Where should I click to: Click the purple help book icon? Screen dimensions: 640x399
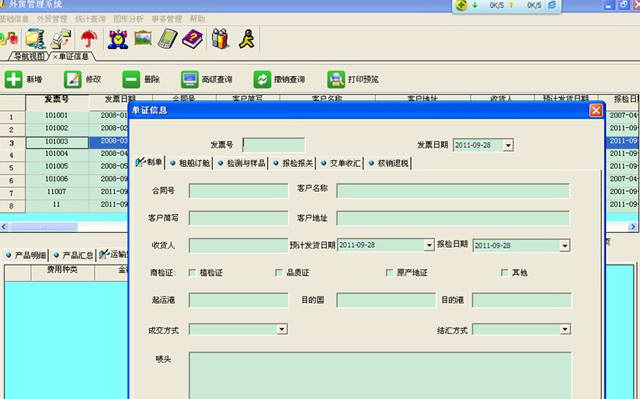[x=193, y=39]
